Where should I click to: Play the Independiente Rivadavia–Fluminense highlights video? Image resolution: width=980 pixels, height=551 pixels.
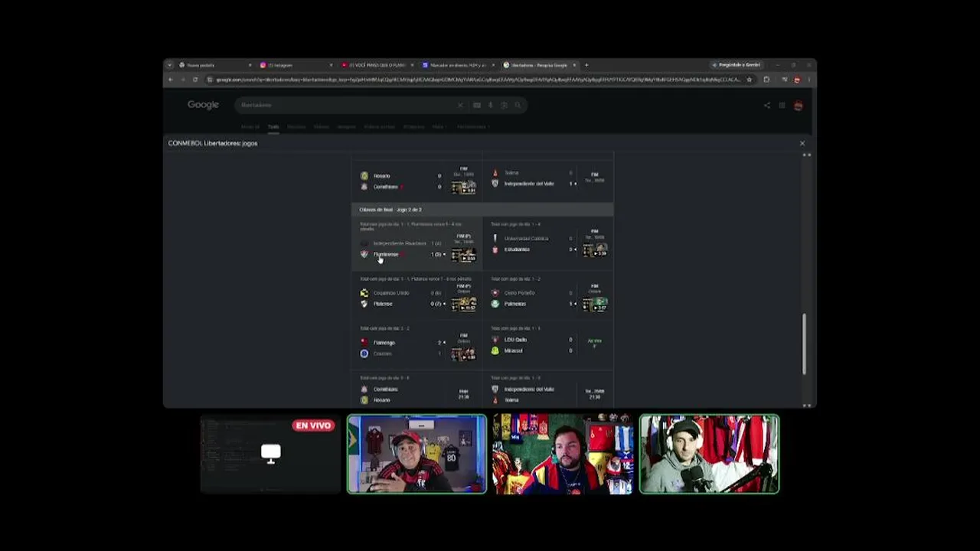tap(463, 254)
